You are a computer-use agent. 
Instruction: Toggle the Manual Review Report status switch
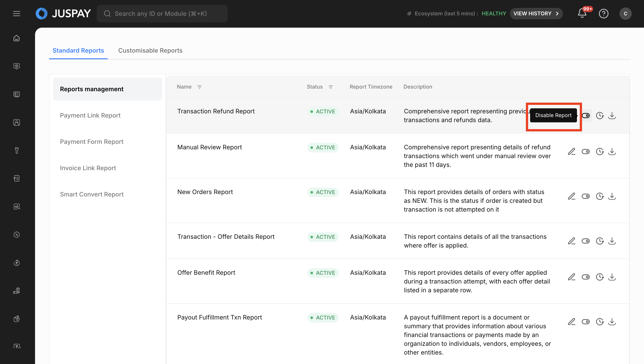pyautogui.click(x=586, y=152)
